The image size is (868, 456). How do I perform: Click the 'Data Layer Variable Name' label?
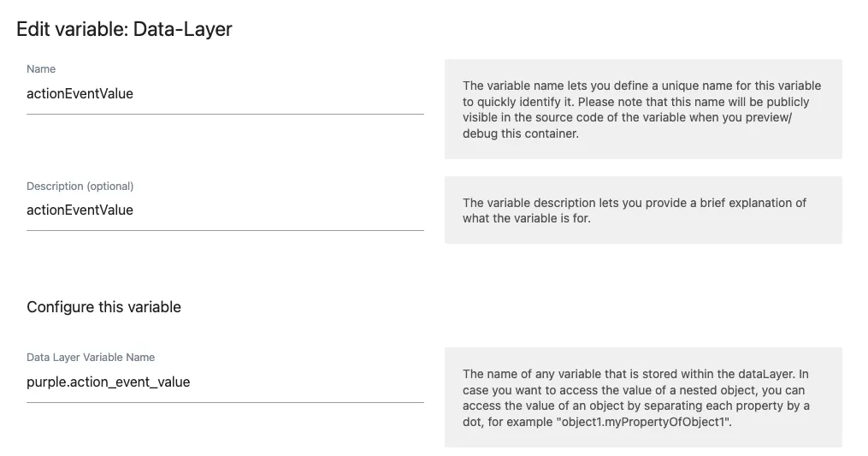(x=91, y=358)
